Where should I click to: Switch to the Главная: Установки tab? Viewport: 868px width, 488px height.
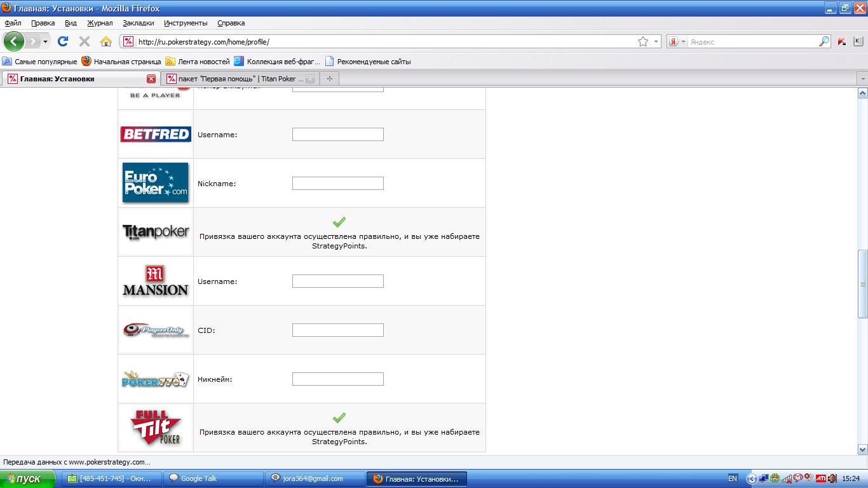click(81, 79)
